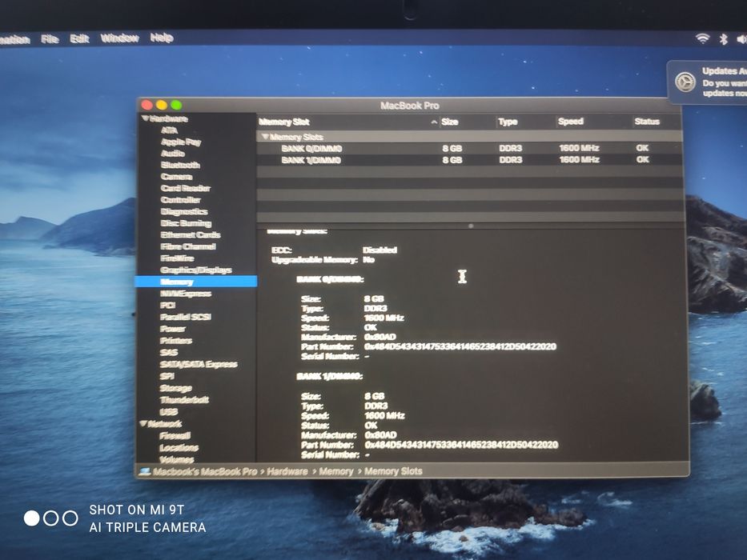Click the BANK 0/DIMM0 part number value
Screen dimensions: 747x560
[460, 346]
